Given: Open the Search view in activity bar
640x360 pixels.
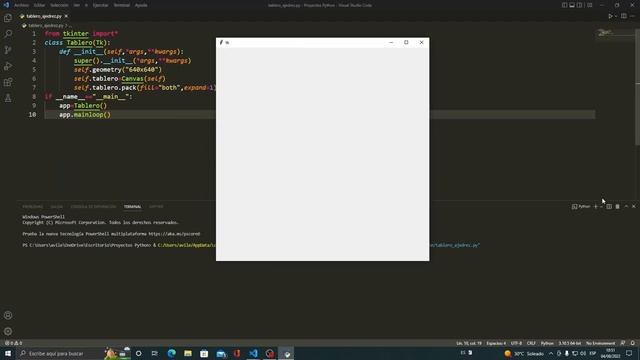Looking at the screenshot, I should [x=8, y=34].
